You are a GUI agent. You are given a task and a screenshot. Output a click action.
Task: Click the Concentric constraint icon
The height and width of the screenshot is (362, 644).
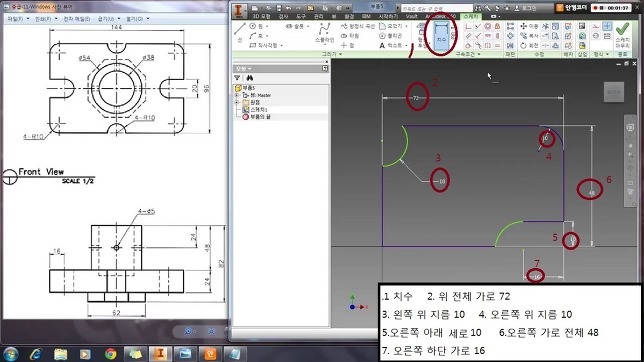pos(488,26)
